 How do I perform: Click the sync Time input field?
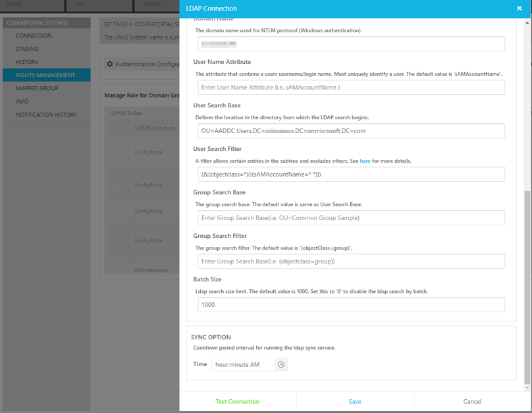(x=243, y=364)
